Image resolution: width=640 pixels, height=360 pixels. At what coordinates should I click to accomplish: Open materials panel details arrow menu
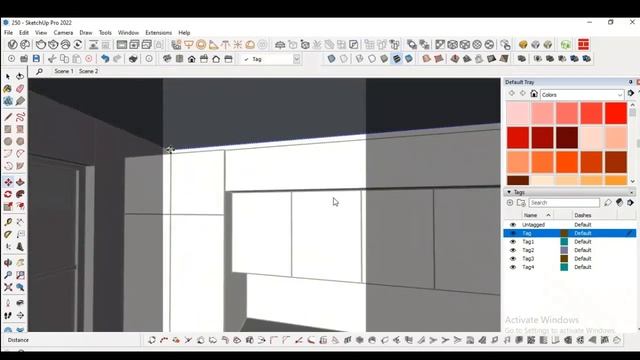tap(631, 93)
